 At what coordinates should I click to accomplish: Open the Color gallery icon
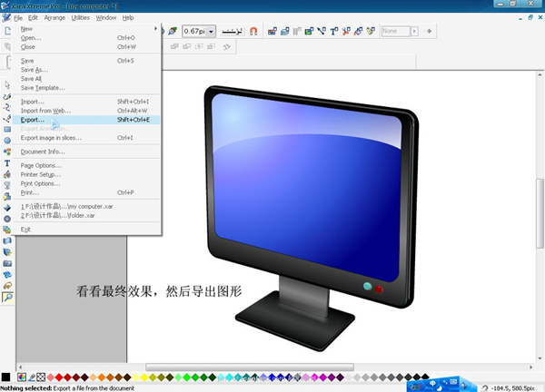tap(272, 31)
